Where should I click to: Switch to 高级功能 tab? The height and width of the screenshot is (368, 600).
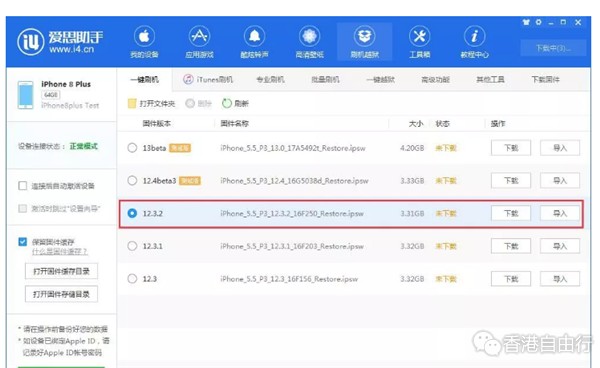click(x=435, y=80)
